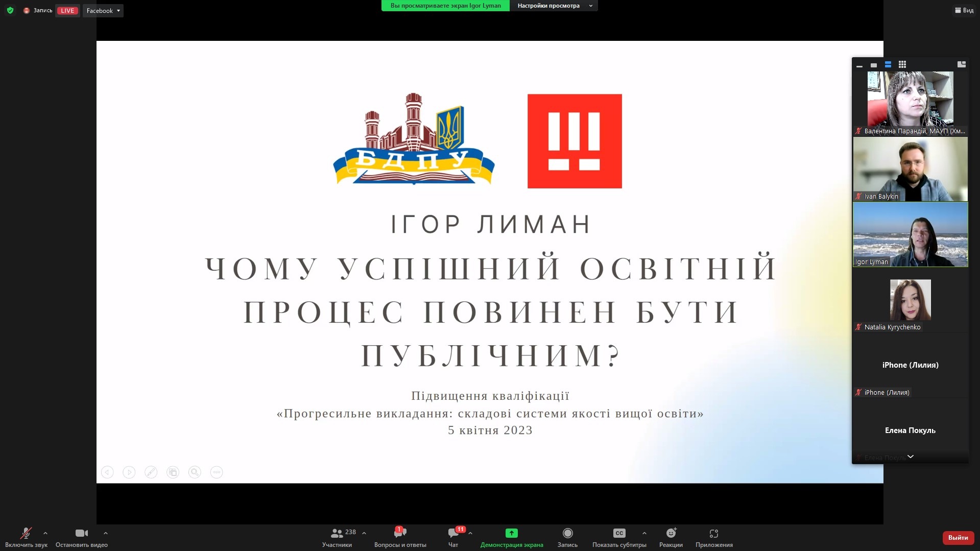The width and height of the screenshot is (980, 551).
Task: Expand video settings arrow next to camera
Action: 106,533
